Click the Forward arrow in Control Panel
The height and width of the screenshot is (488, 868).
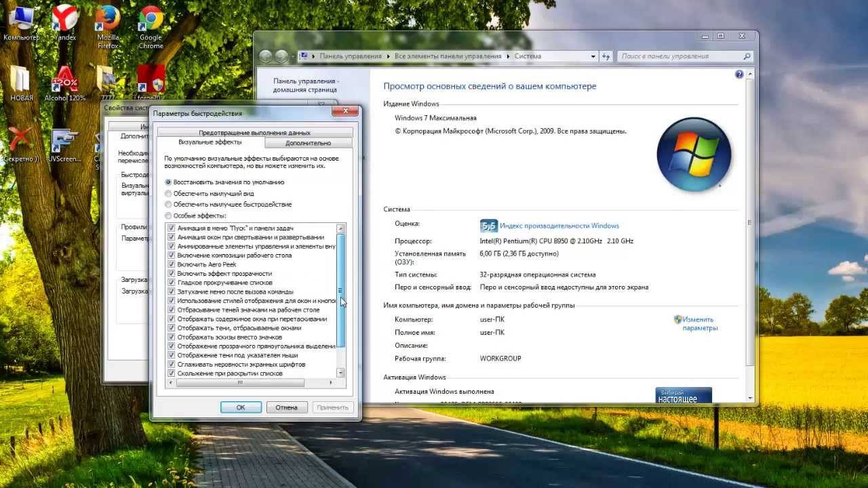coord(282,57)
